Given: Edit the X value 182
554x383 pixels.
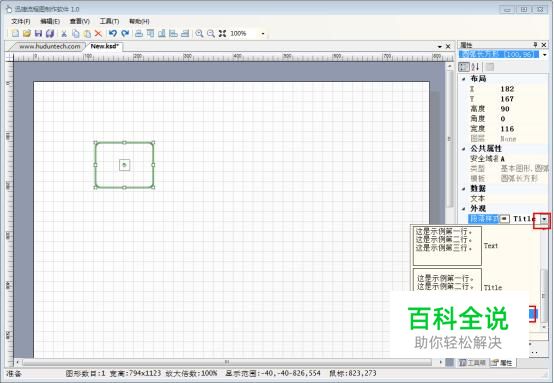Looking at the screenshot, I should point(524,89).
